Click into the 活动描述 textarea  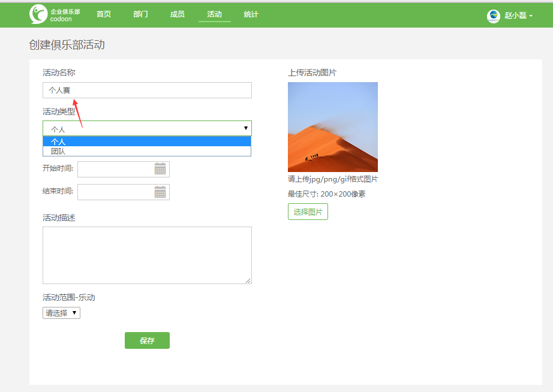pyautogui.click(x=147, y=255)
